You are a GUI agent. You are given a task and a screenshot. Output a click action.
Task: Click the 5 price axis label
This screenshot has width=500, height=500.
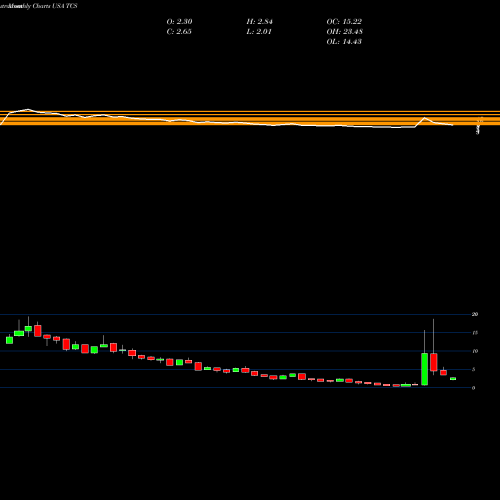coord(473,369)
